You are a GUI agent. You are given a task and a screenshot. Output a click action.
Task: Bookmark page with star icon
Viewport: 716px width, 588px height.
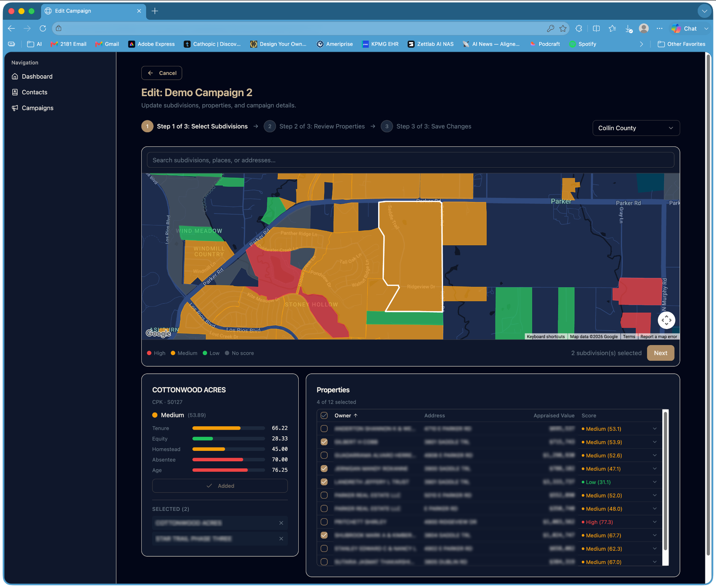pyautogui.click(x=563, y=28)
